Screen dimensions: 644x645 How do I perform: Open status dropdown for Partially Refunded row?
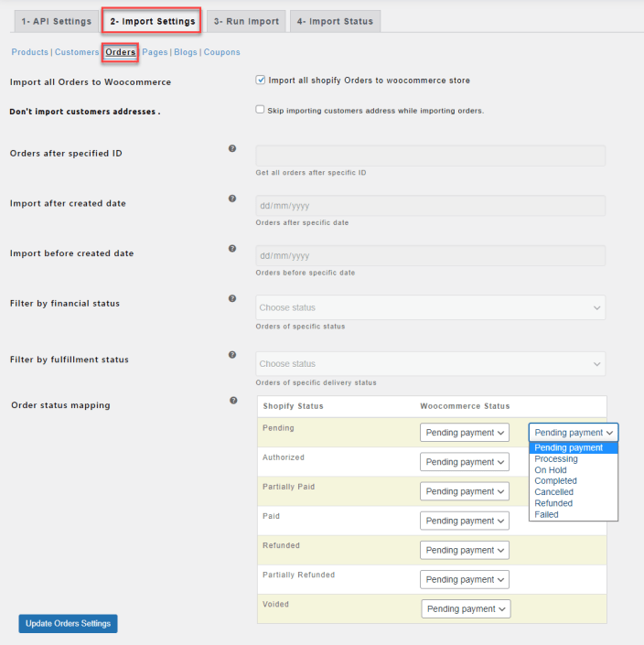[465, 579]
